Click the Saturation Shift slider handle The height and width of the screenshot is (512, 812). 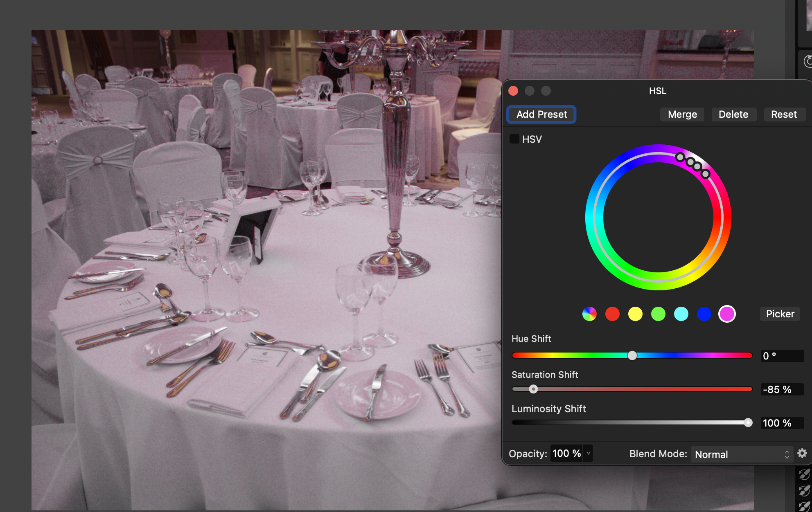(533, 389)
